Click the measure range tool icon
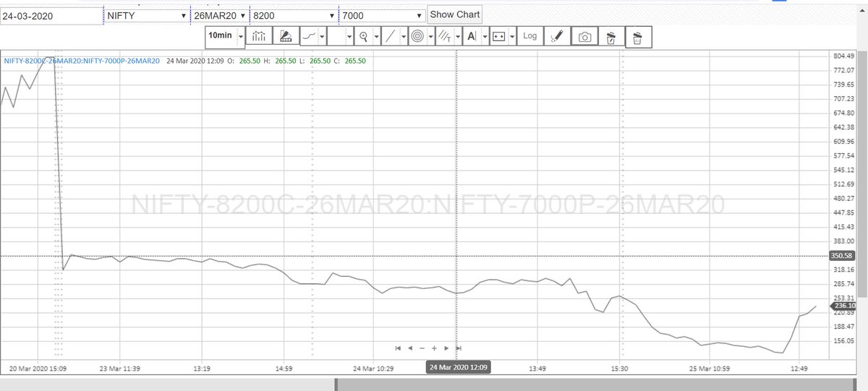The width and height of the screenshot is (868, 391). coord(498,36)
